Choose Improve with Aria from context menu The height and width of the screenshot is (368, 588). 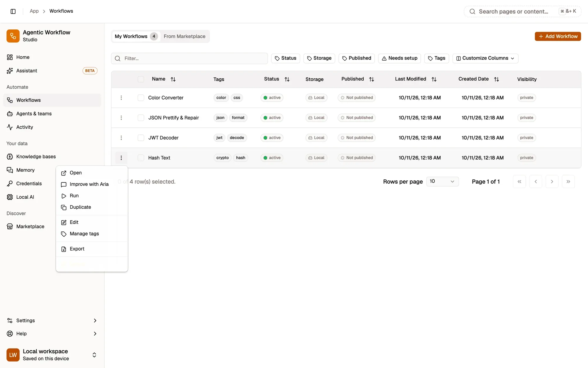(x=92, y=184)
